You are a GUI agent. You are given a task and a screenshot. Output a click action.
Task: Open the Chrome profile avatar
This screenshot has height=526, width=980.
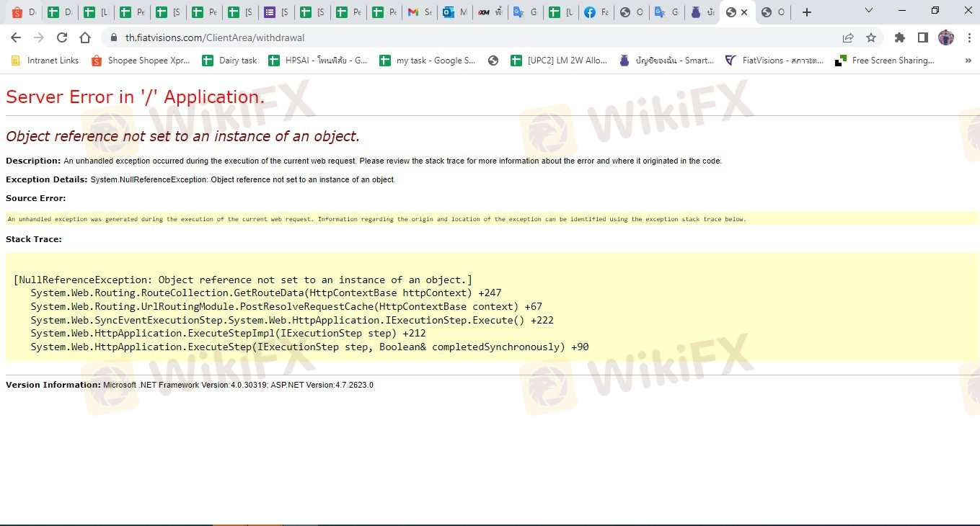tap(945, 37)
